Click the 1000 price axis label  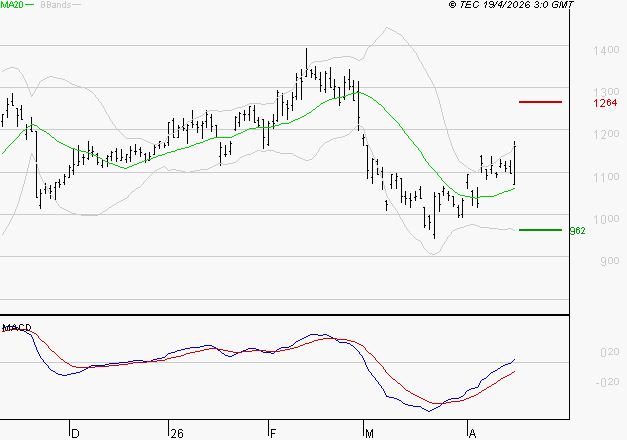pos(606,219)
